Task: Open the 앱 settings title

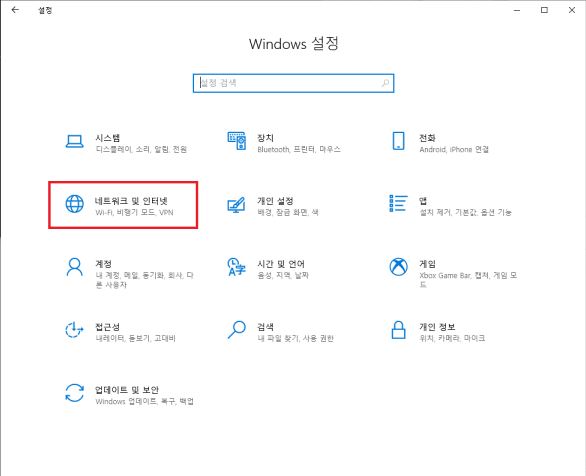Action: pyautogui.click(x=423, y=201)
